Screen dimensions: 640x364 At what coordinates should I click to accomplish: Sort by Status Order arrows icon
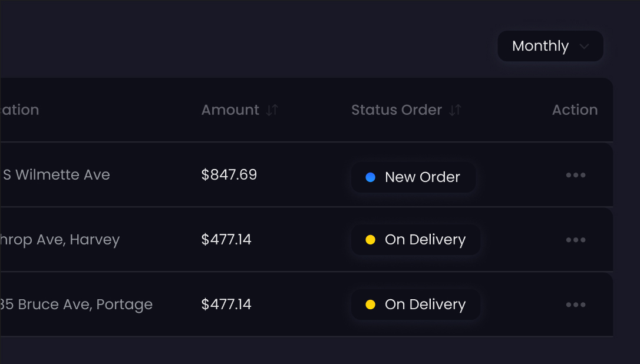click(455, 110)
